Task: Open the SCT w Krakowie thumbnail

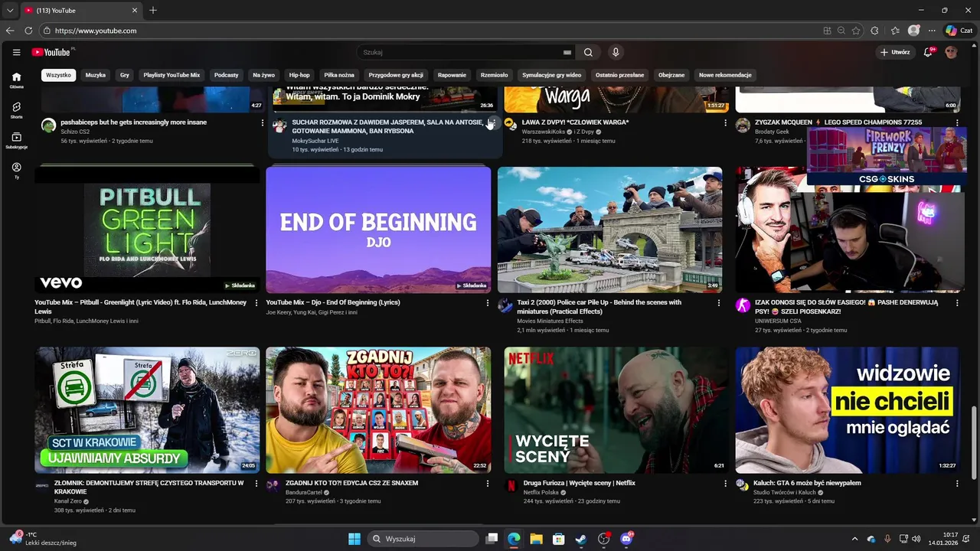Action: (x=147, y=410)
